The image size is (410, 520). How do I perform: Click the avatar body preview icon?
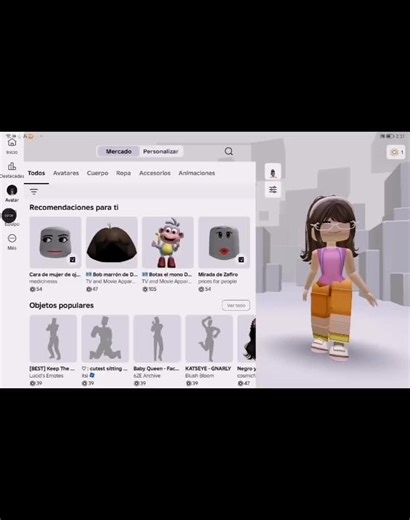tap(273, 173)
